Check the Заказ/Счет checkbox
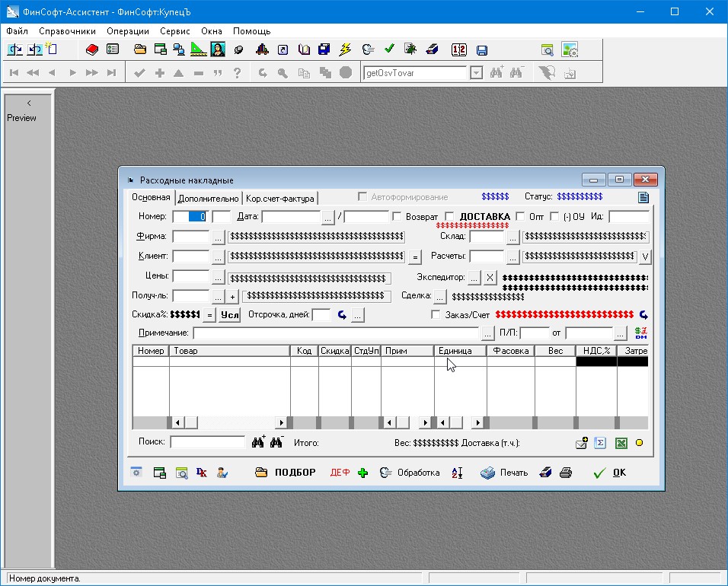Viewport: 728px width, 586px height. [436, 314]
